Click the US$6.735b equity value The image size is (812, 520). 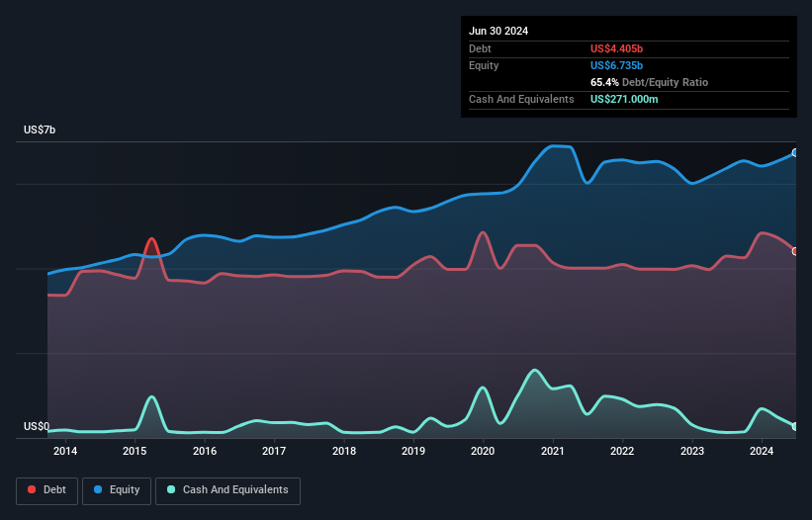616,65
